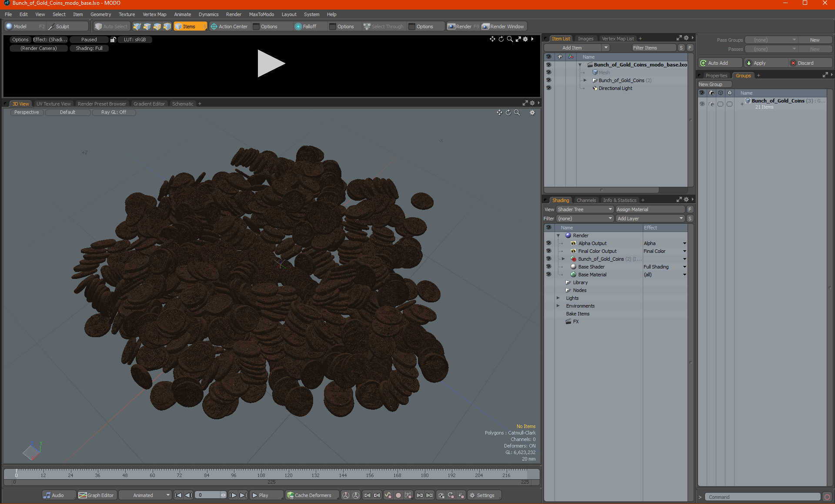Open the Geometry menu

[101, 14]
